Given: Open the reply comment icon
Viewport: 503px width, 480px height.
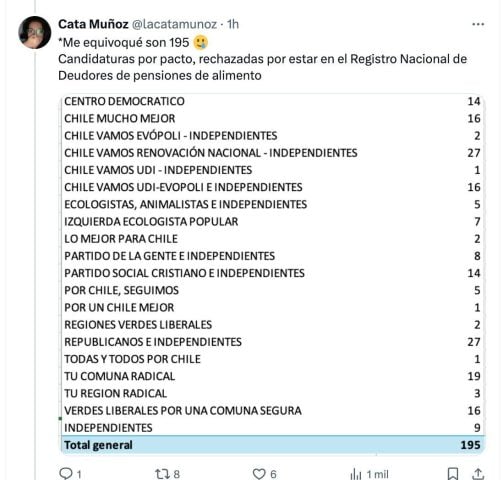Looking at the screenshot, I should click(66, 474).
